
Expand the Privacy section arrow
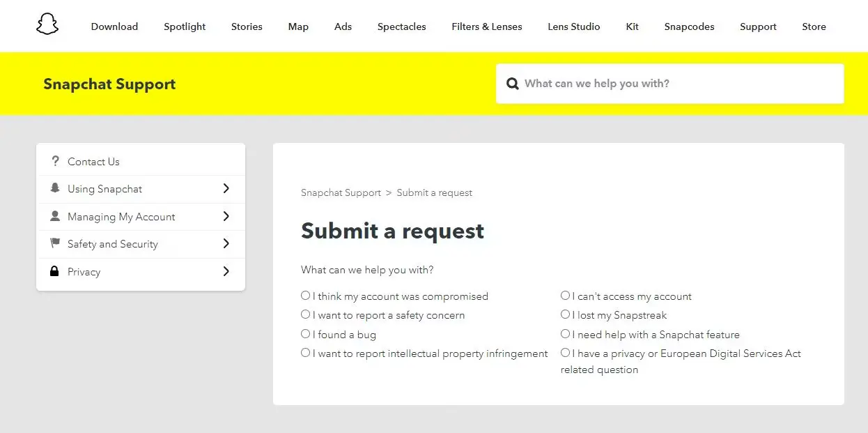point(226,271)
